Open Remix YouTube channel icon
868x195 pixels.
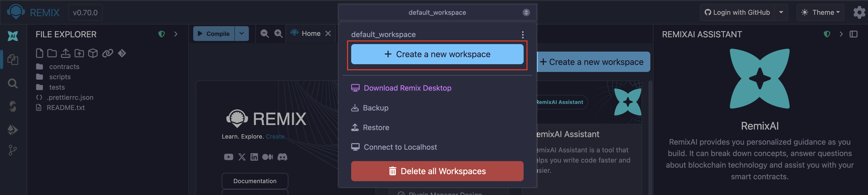point(229,157)
